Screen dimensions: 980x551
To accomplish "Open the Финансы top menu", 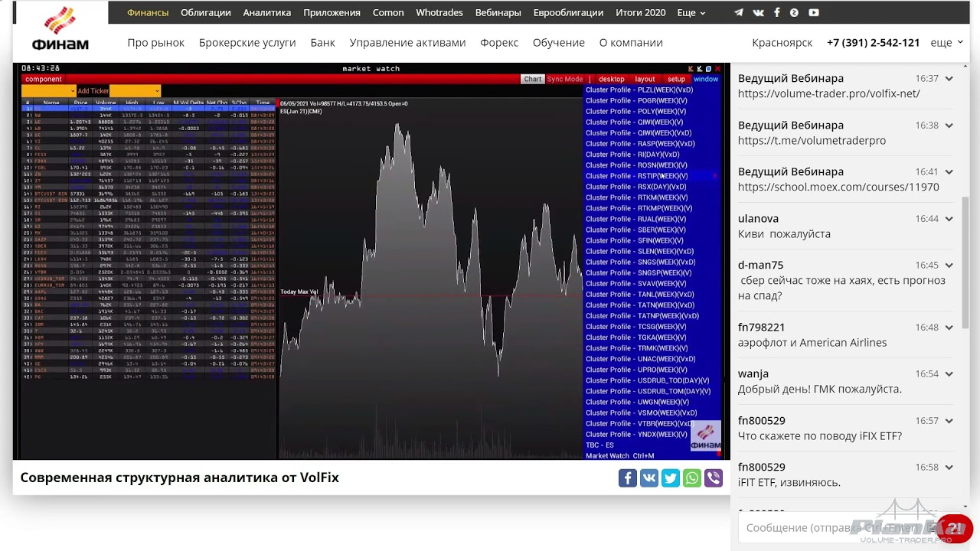I will click(148, 12).
